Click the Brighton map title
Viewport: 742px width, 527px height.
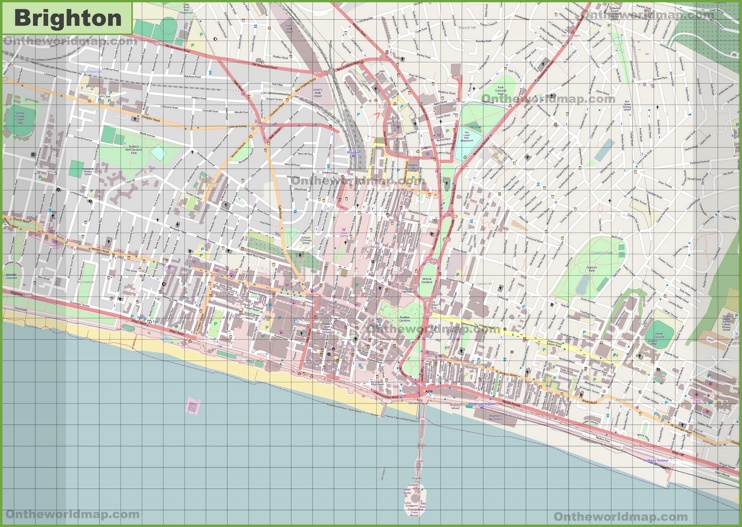[x=68, y=18]
